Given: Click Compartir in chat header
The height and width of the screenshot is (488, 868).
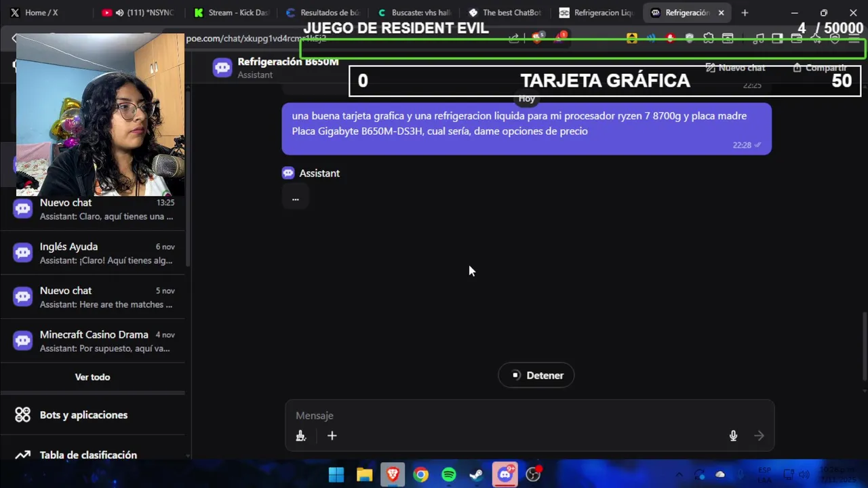Looking at the screenshot, I should point(820,68).
